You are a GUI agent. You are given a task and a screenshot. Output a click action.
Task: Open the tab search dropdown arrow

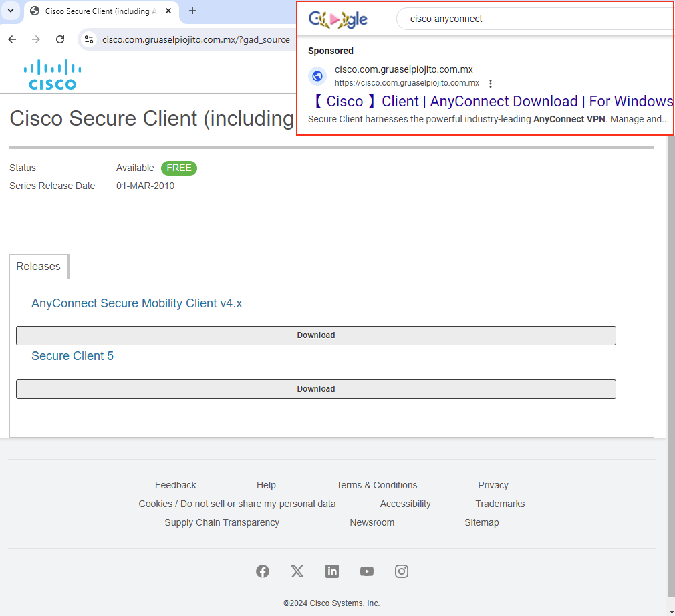point(11,11)
